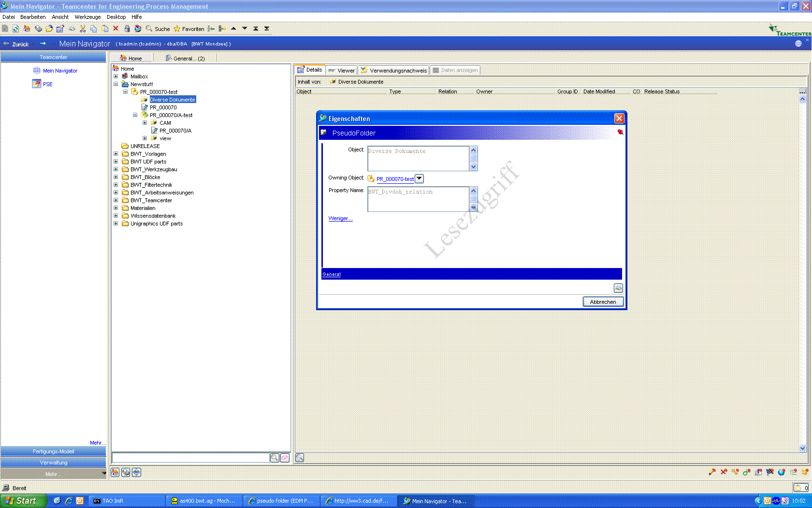812x508 pixels.
Task: Collapse the PR_000070-test tree node
Action: (125, 92)
